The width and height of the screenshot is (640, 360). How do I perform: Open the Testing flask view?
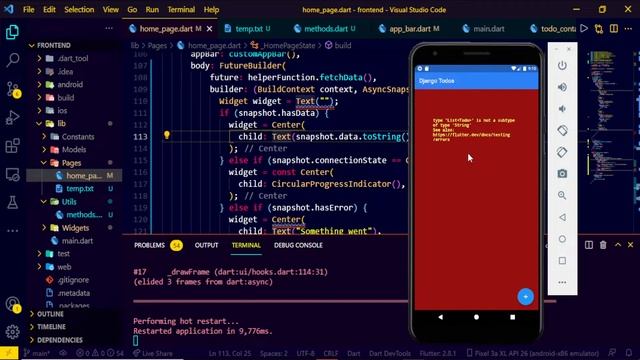click(x=12, y=202)
